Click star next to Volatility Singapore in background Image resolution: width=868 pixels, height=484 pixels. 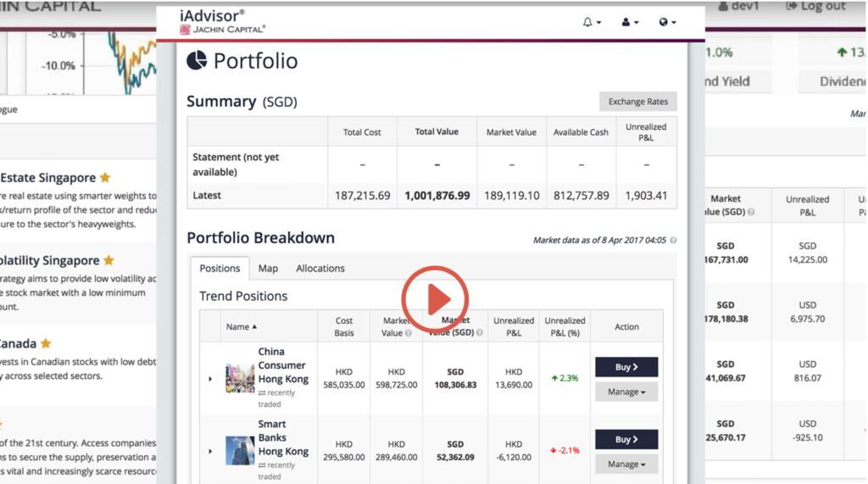click(x=108, y=259)
